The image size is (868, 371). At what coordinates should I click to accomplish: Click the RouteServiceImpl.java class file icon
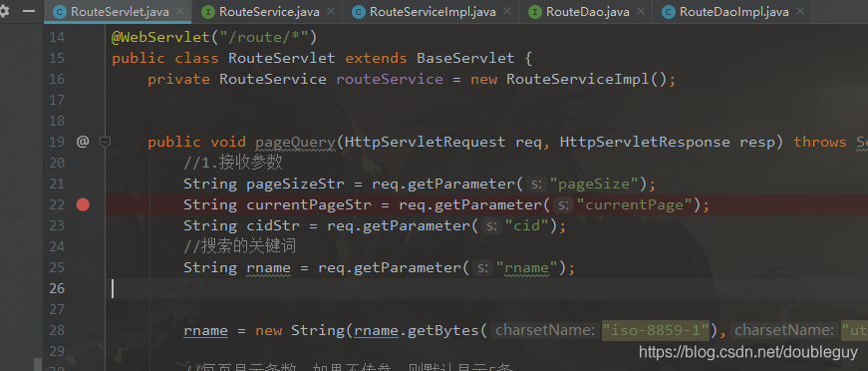pos(358,12)
